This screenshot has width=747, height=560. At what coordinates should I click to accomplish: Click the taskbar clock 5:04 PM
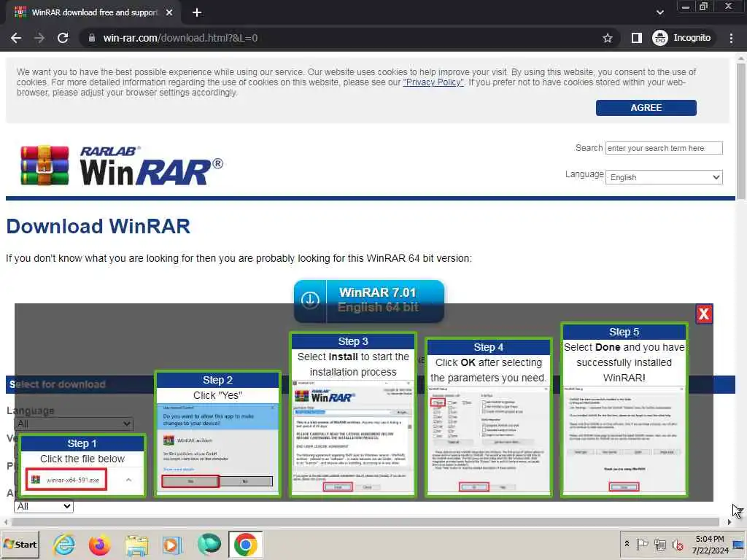710,544
